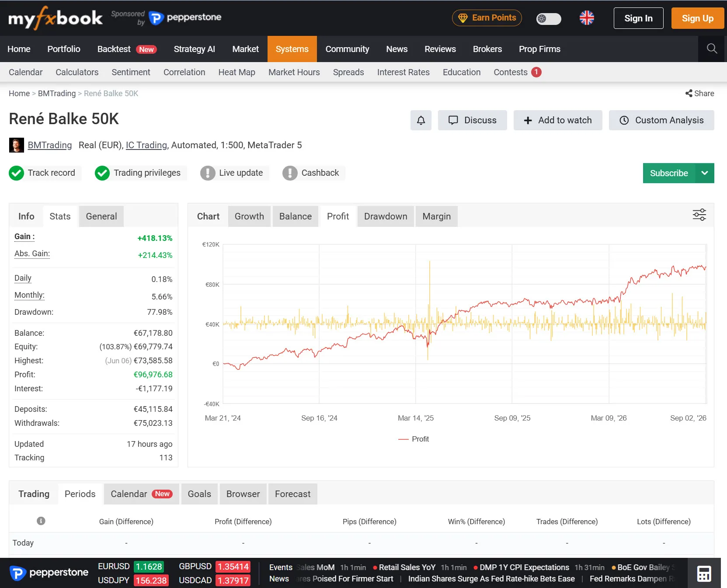Open the Calendar tool in sub-navigation

pyautogui.click(x=26, y=72)
